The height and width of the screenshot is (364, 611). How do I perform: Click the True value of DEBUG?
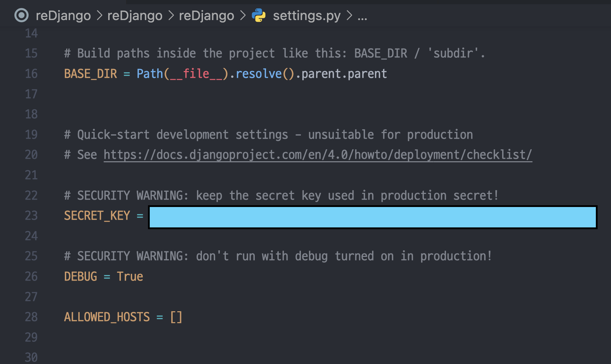click(130, 277)
